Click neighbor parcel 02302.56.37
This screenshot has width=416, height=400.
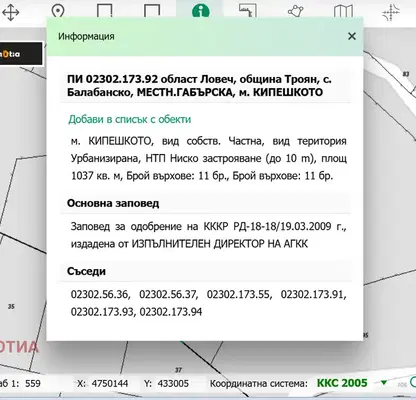click(168, 294)
